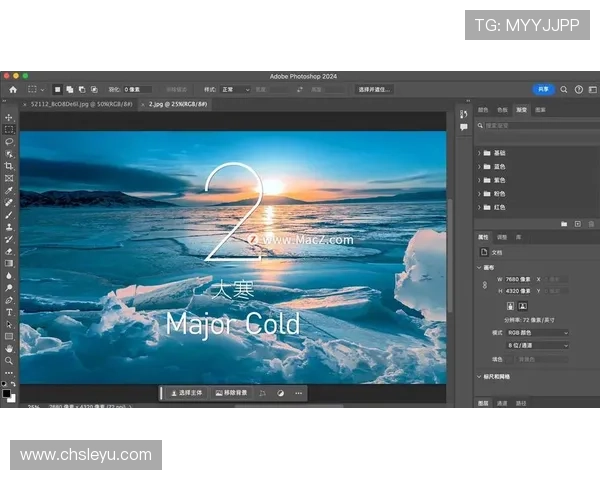Image resolution: width=600 pixels, height=480 pixels.
Task: Toggle Intersect with selection mode
Action: (93, 89)
